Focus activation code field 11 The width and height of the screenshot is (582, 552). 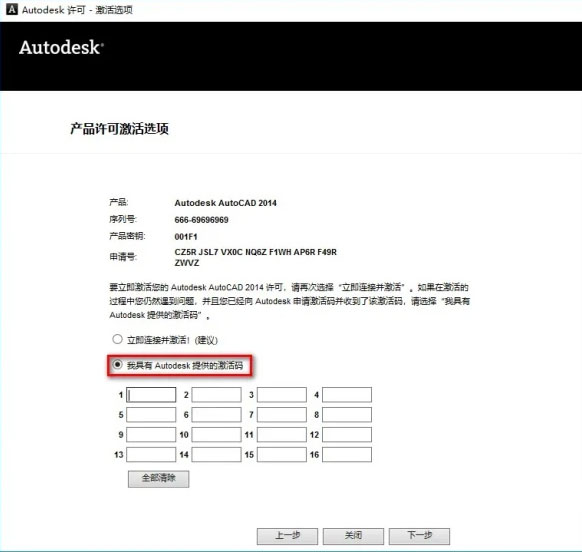pos(282,435)
